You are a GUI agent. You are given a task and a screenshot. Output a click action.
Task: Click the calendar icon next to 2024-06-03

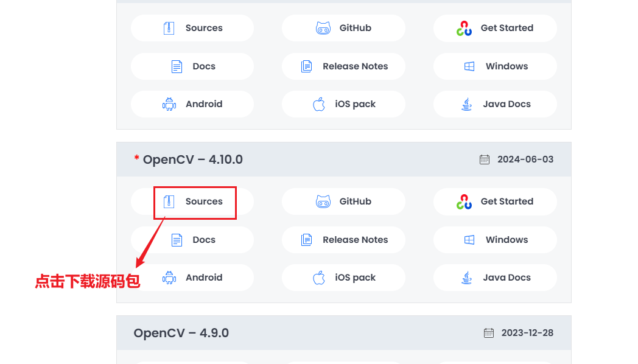click(x=485, y=159)
